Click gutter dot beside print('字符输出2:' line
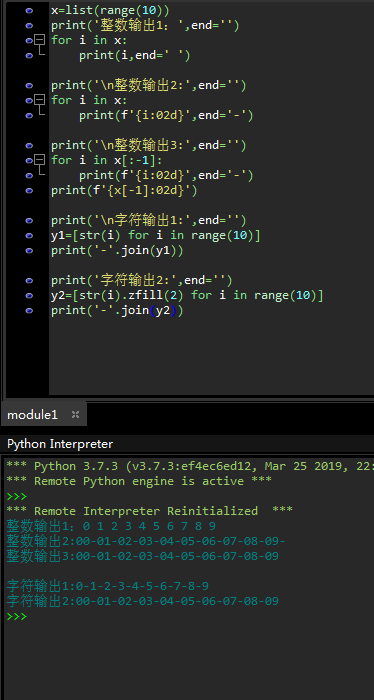Image resolution: width=374 pixels, height=700 pixels. (29, 280)
